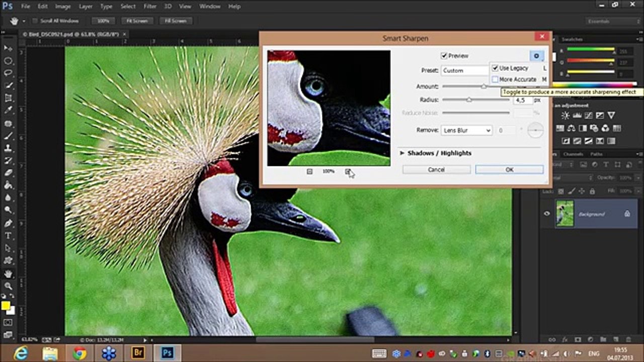
Task: Open Smart Sharpen gear options
Action: 536,56
